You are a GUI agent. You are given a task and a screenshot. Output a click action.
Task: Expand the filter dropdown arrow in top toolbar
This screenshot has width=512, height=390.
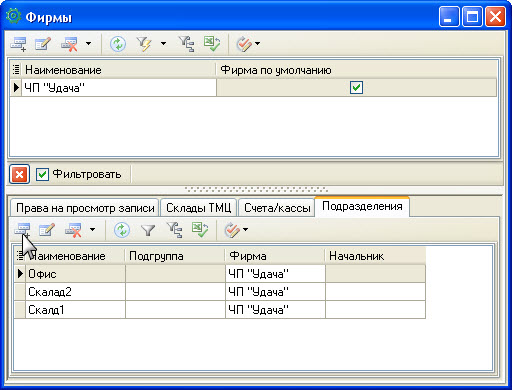163,43
